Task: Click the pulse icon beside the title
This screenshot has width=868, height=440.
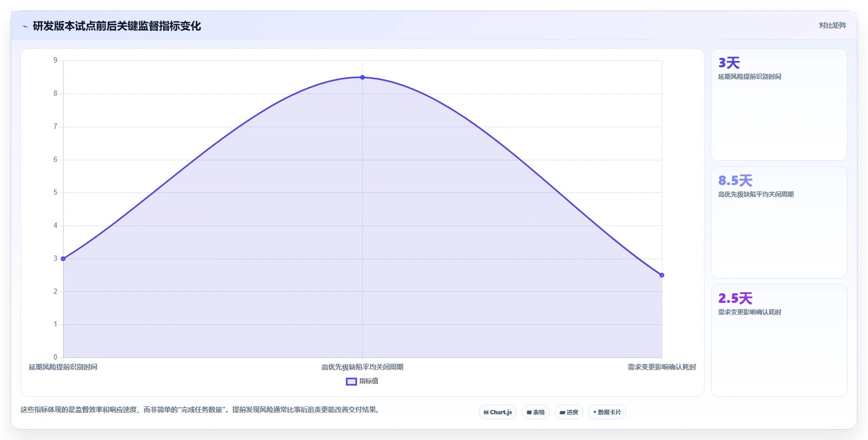Action: (25, 26)
